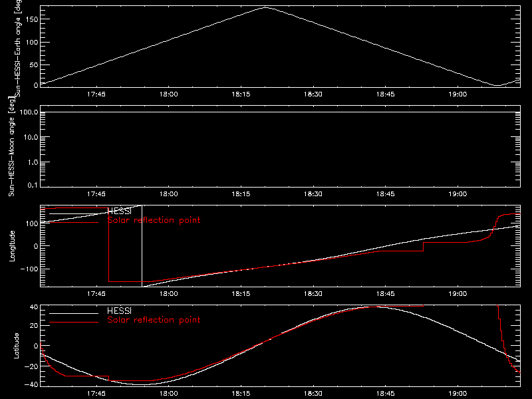Click the peak of the Earth angle curve

(x=265, y=7)
